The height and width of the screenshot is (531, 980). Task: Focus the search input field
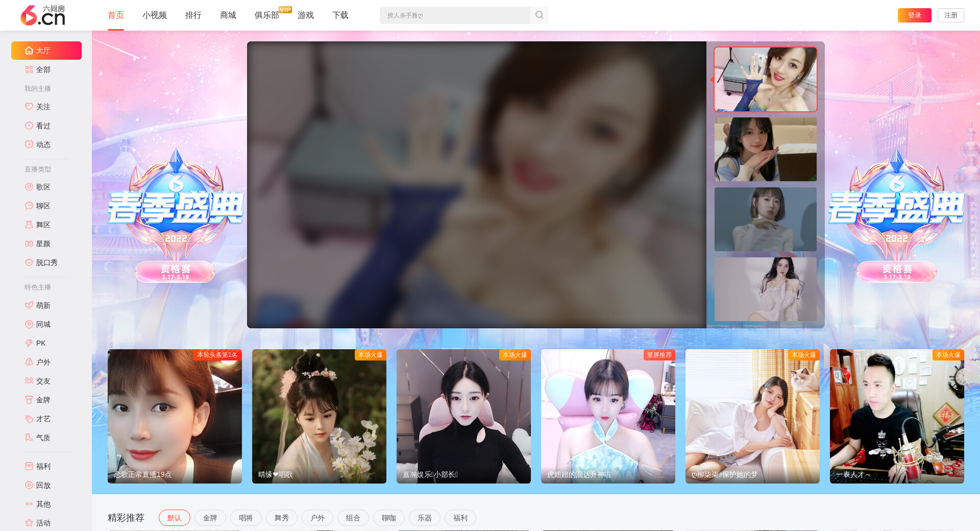pyautogui.click(x=455, y=15)
